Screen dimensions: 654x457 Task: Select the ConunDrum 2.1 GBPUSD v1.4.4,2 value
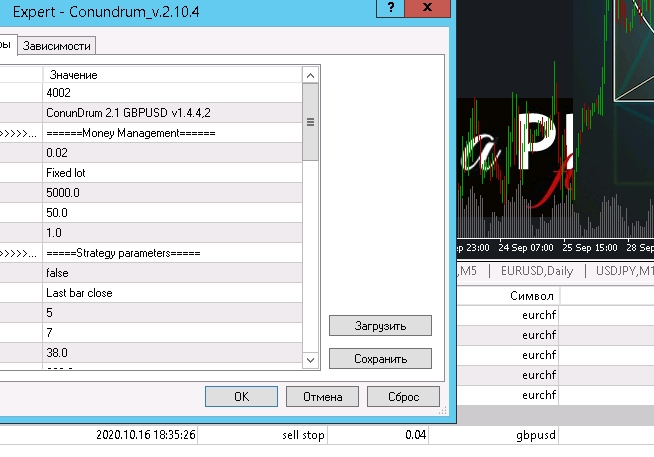point(172,113)
